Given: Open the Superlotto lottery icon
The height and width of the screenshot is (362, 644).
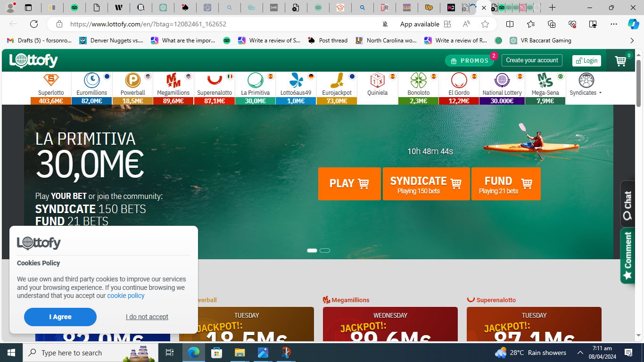Looking at the screenshot, I should [x=51, y=80].
